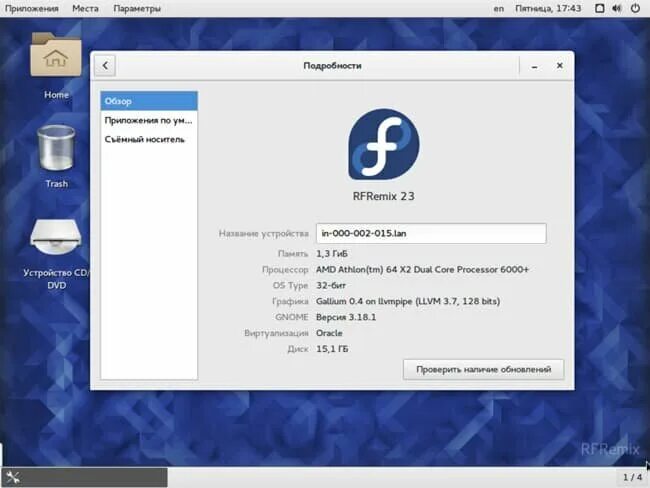
Task: Open the volume speaker icon in top panel
Action: 617,8
